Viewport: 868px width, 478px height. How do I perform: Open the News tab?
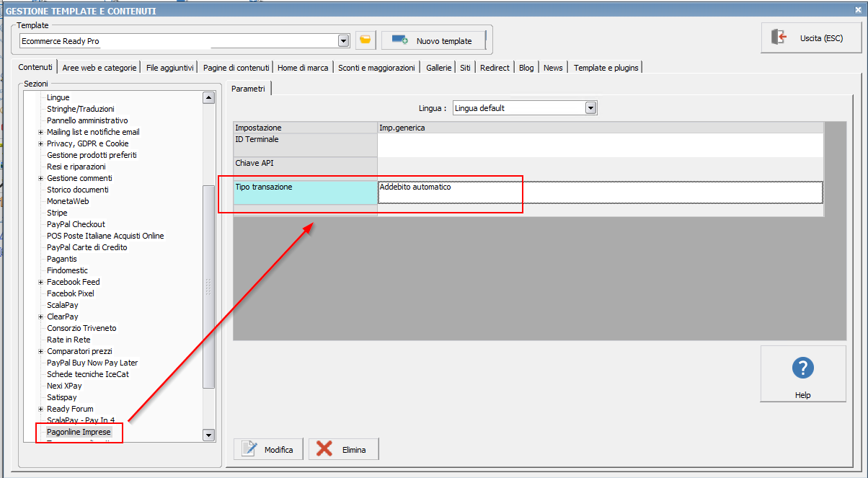[553, 68]
